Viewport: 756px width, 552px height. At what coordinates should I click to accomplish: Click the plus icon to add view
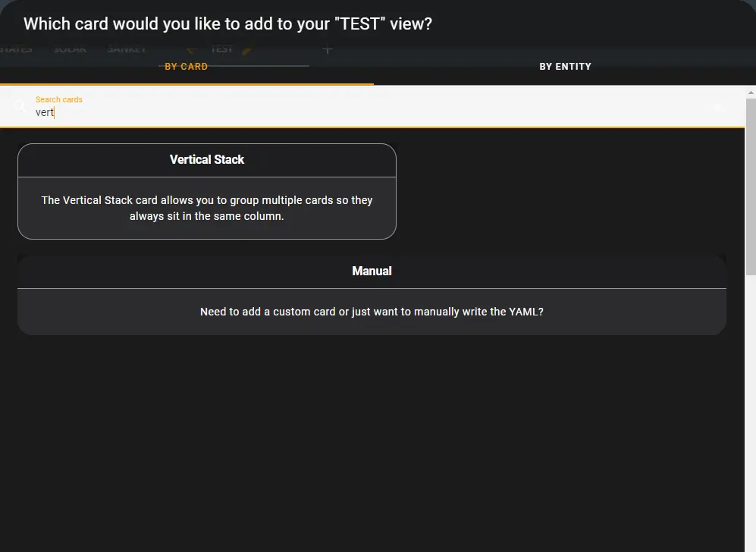(327, 50)
